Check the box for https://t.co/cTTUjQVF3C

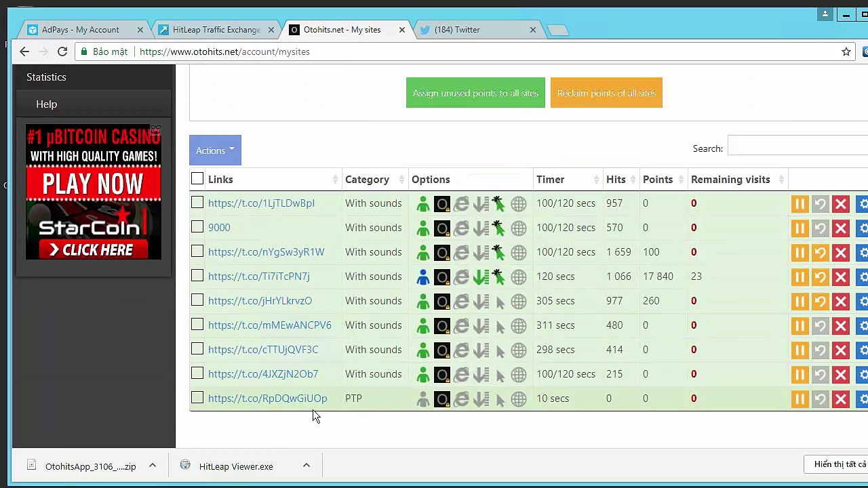[197, 349]
